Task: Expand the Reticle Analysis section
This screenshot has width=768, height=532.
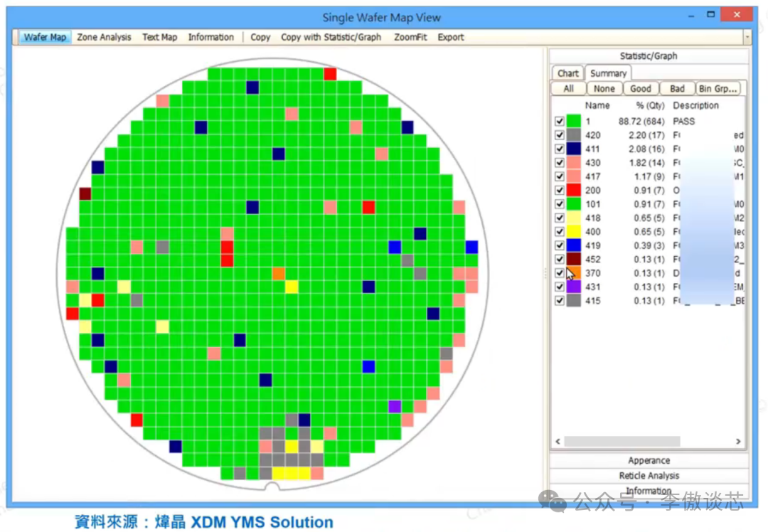Action: (649, 476)
